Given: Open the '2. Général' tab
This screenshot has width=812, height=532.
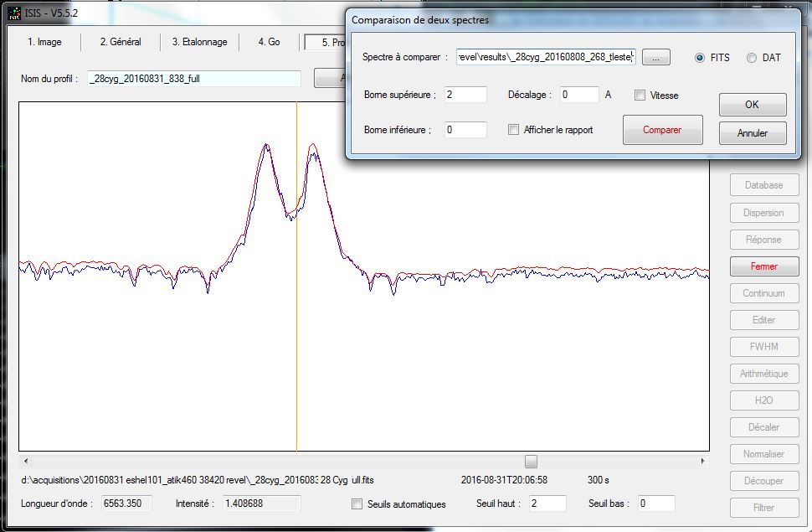Looking at the screenshot, I should coord(121,42).
